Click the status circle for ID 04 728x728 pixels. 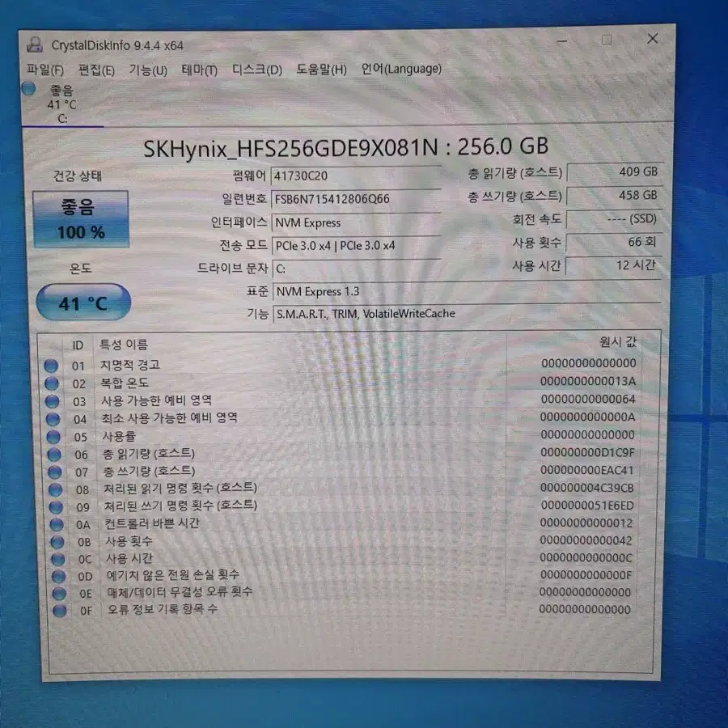(x=53, y=419)
